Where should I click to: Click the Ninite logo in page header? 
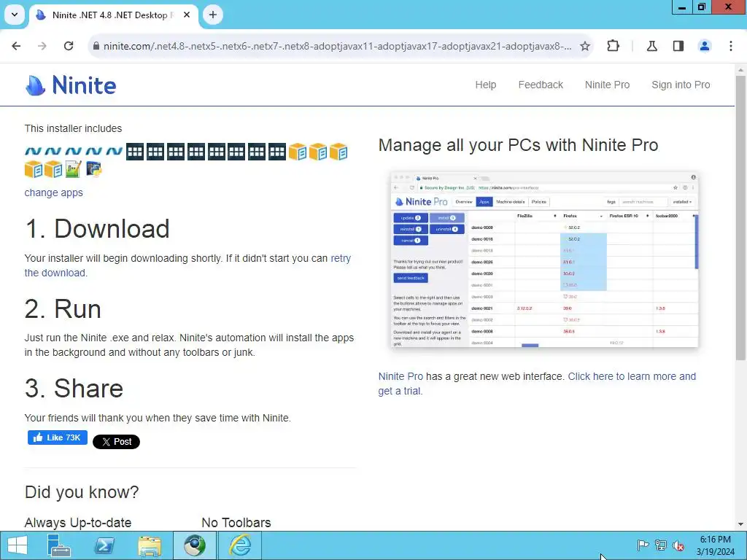point(71,85)
